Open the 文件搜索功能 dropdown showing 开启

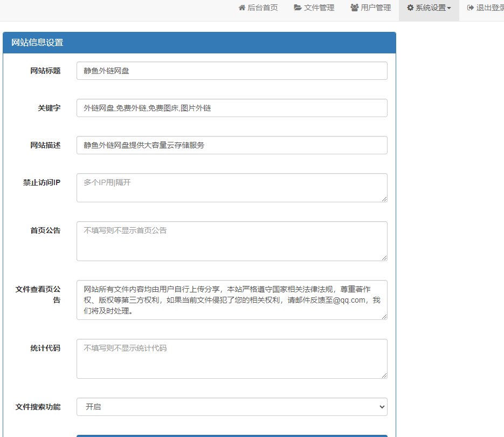coord(232,407)
